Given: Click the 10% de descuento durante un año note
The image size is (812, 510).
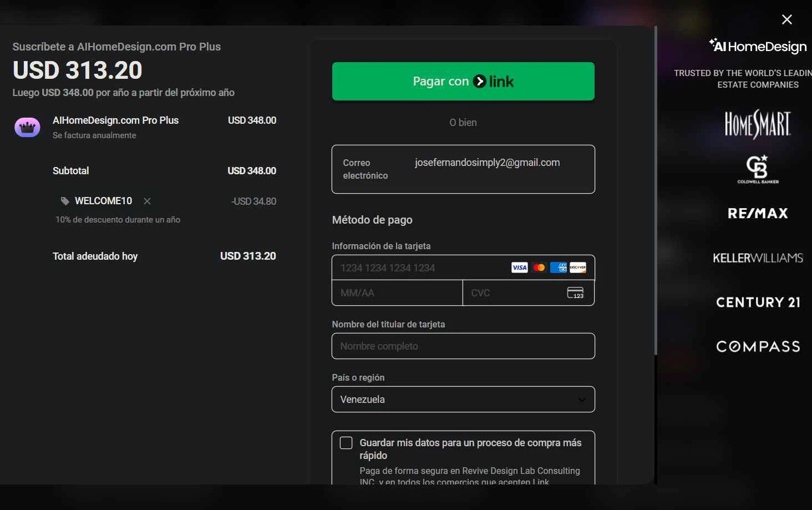Looking at the screenshot, I should click(118, 220).
